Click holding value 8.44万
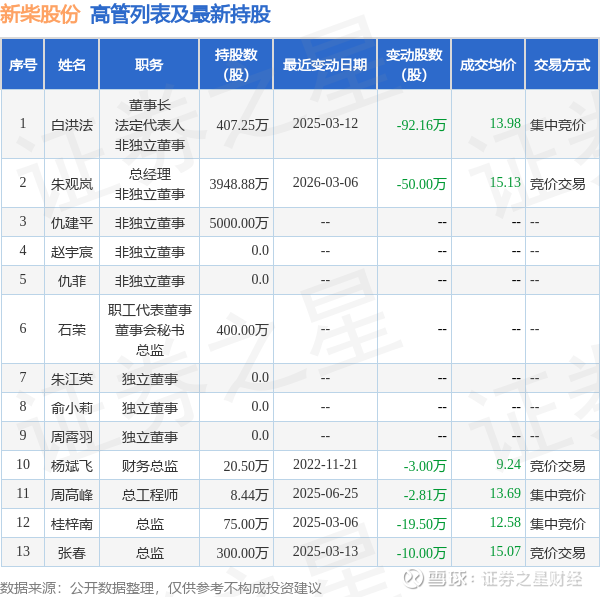 click(249, 495)
